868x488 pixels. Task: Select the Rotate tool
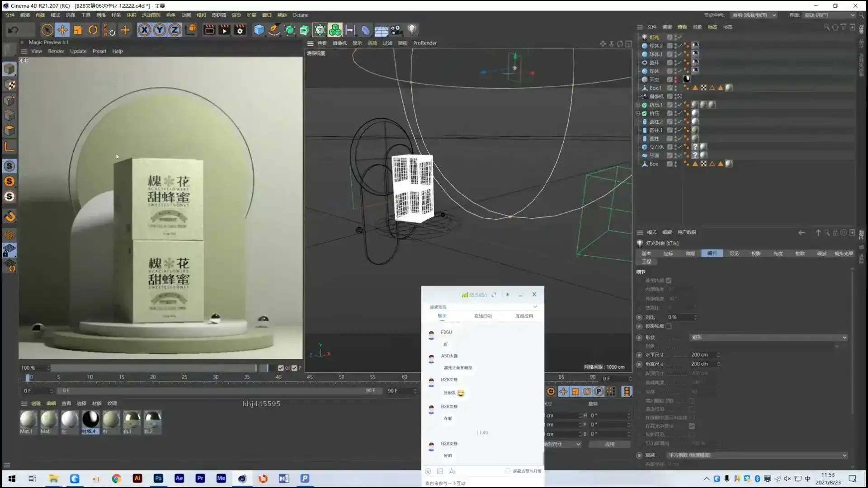[x=93, y=30]
